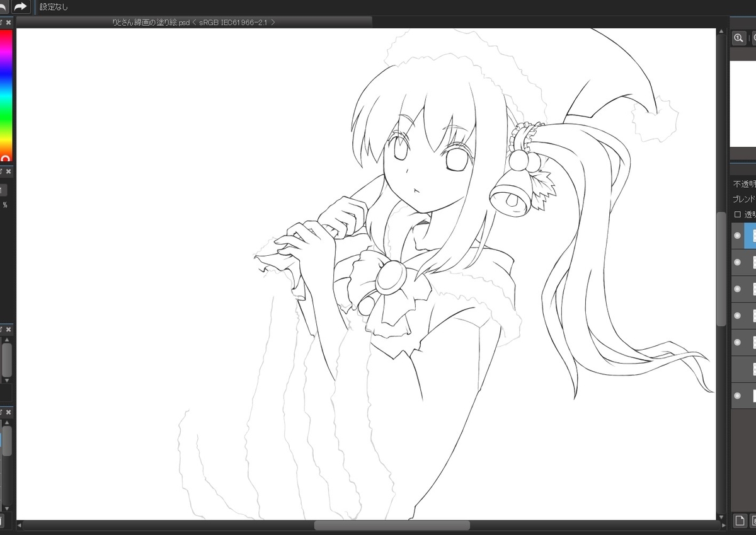Image resolution: width=756 pixels, height=535 pixels.
Task: Click the gray scrollbar thumb in left panel
Action: (x=7, y=360)
